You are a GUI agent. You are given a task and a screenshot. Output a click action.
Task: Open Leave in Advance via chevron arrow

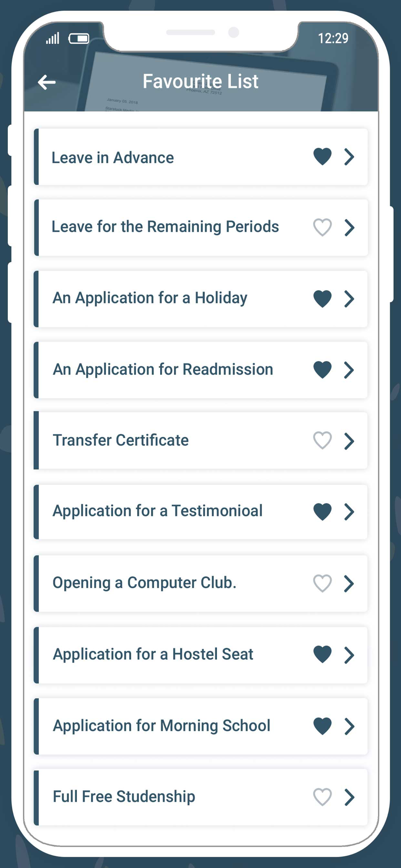coord(349,157)
